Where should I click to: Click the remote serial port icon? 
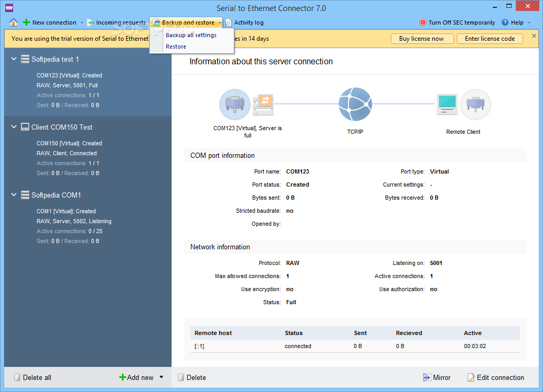tap(475, 104)
